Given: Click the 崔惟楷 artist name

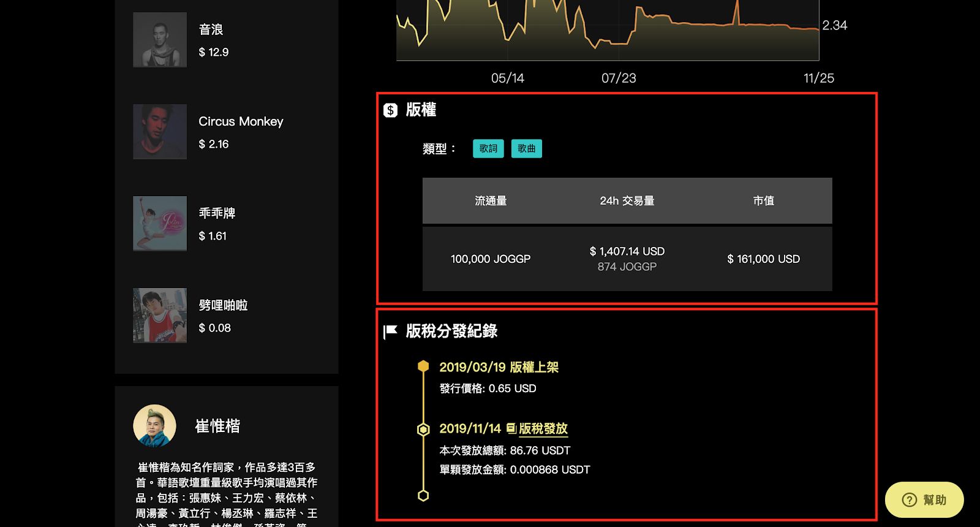Looking at the screenshot, I should [217, 426].
